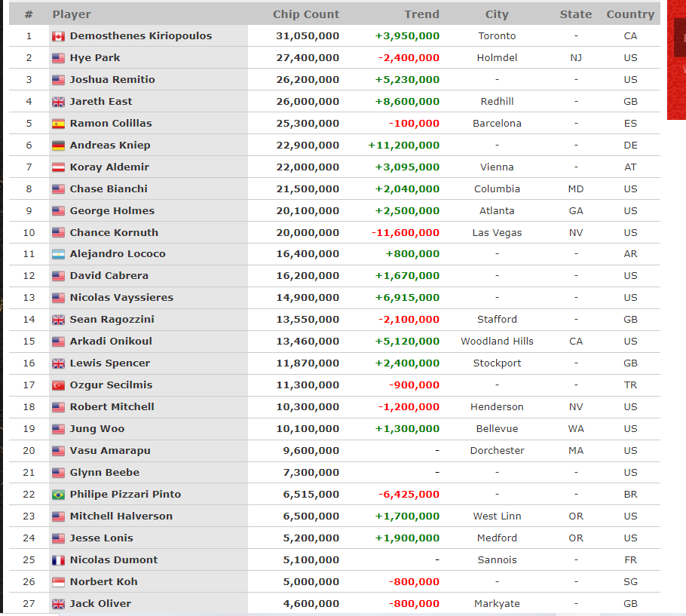Sort table by Chip Count header
This screenshot has width=686, height=616.
[306, 14]
